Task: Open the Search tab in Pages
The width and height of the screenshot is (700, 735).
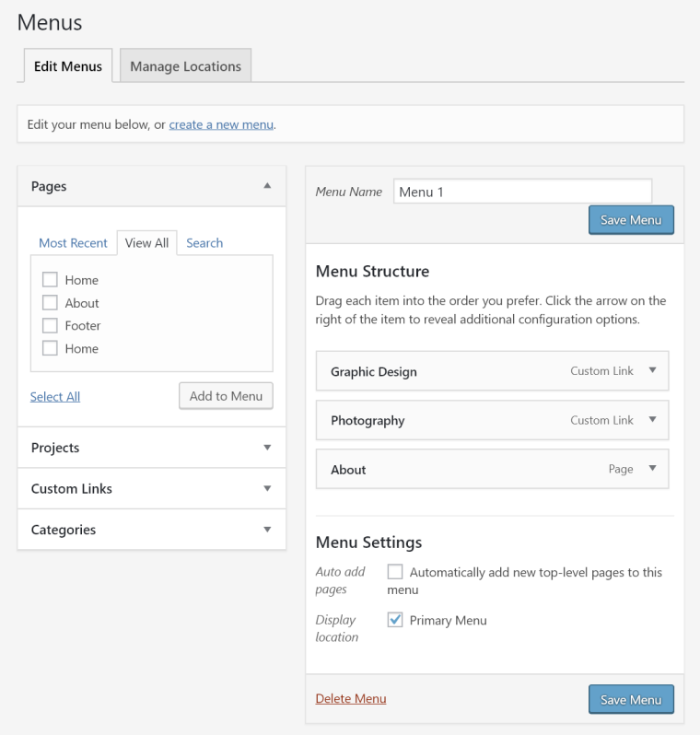Action: point(204,243)
